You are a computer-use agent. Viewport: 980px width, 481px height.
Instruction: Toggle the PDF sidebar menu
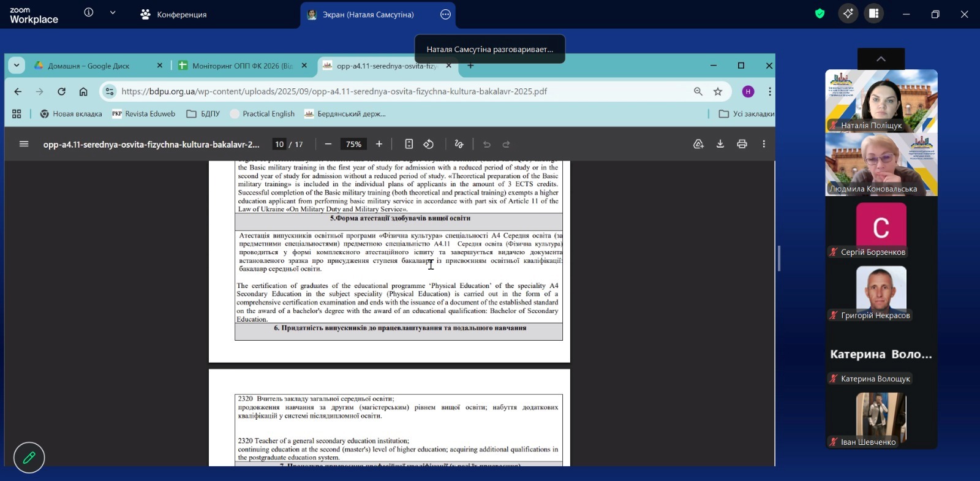[x=24, y=144]
